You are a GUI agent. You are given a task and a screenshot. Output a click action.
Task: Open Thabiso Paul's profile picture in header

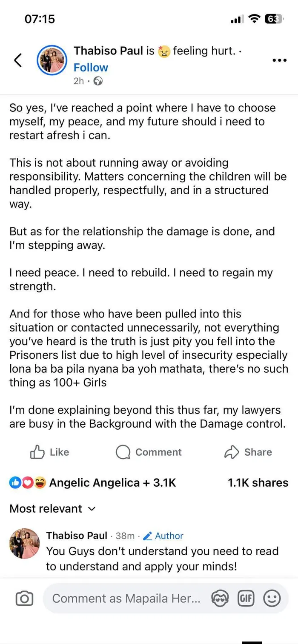tap(51, 61)
